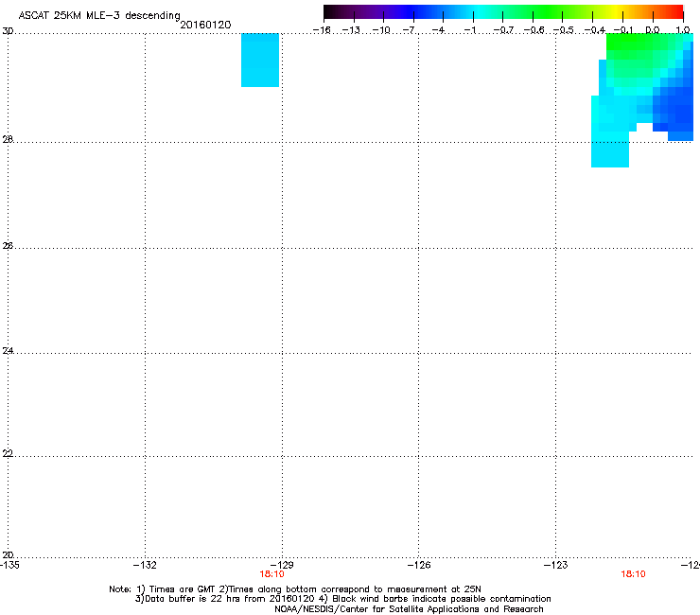Click the note 'Times are GMT' line
The height and width of the screenshot is (615, 700).
[x=295, y=589]
